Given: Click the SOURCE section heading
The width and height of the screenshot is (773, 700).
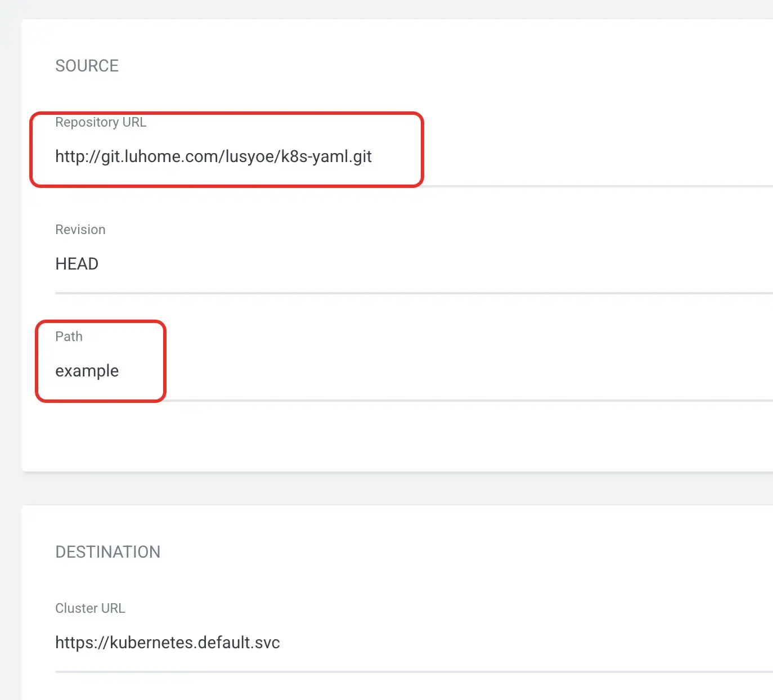Looking at the screenshot, I should [x=87, y=66].
